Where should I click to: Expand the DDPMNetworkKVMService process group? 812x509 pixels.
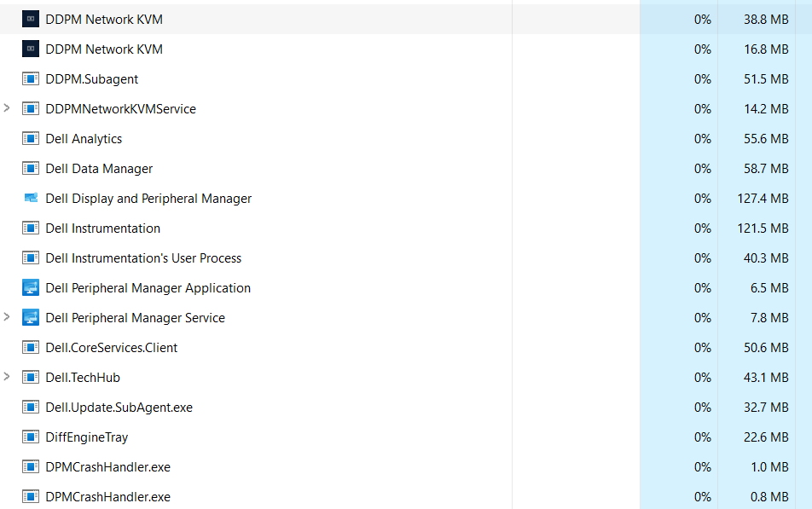click(x=8, y=108)
